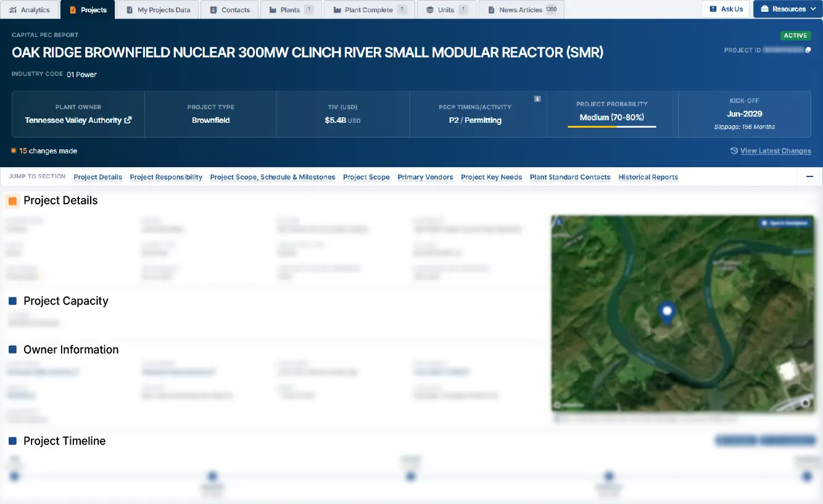The image size is (823, 504).
Task: Click the Owner Information section heading
Action: (71, 350)
